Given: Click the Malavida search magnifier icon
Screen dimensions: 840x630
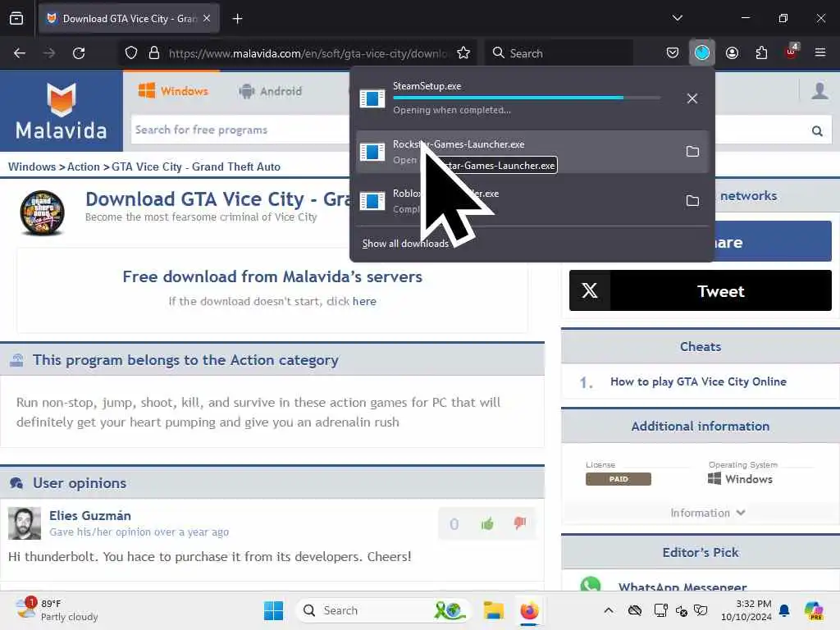Looking at the screenshot, I should 817,130.
